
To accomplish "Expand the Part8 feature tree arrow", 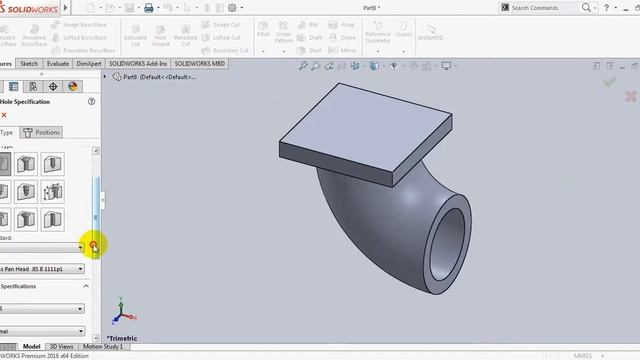I will coord(105,77).
